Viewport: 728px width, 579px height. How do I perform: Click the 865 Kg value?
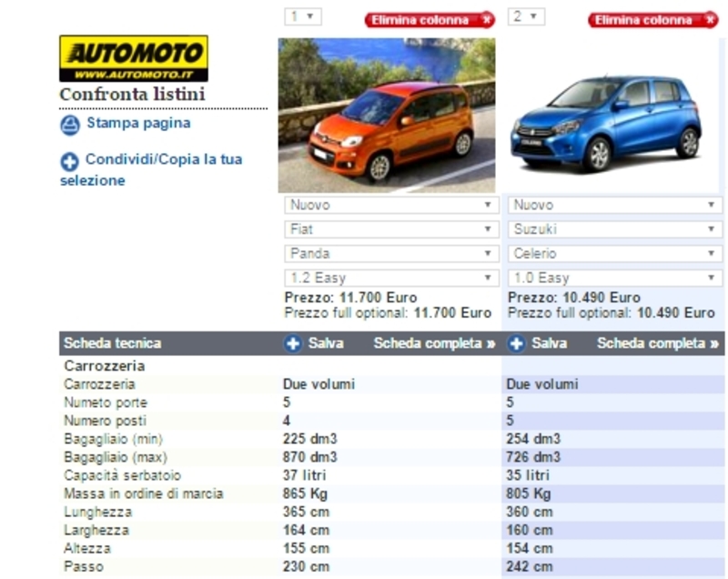pyautogui.click(x=305, y=493)
